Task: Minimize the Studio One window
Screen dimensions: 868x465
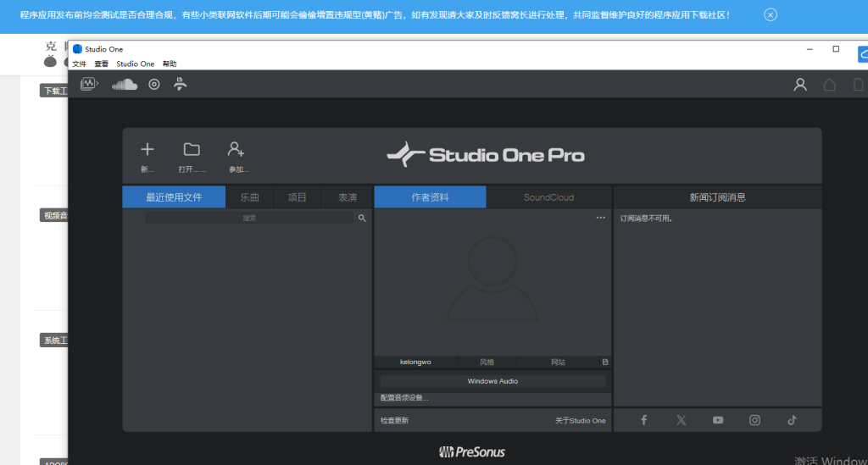Action: tap(810, 49)
